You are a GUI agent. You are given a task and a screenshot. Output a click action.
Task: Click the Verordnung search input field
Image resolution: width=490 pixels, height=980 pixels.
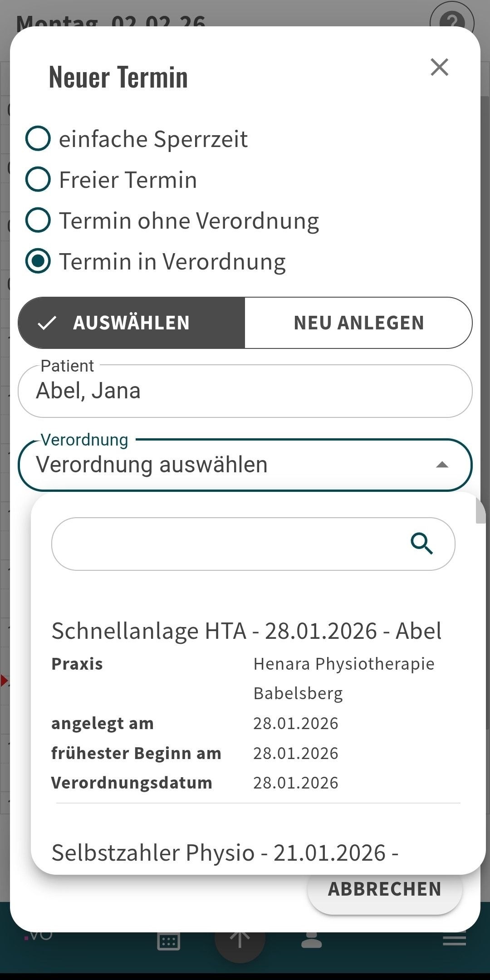(227, 544)
